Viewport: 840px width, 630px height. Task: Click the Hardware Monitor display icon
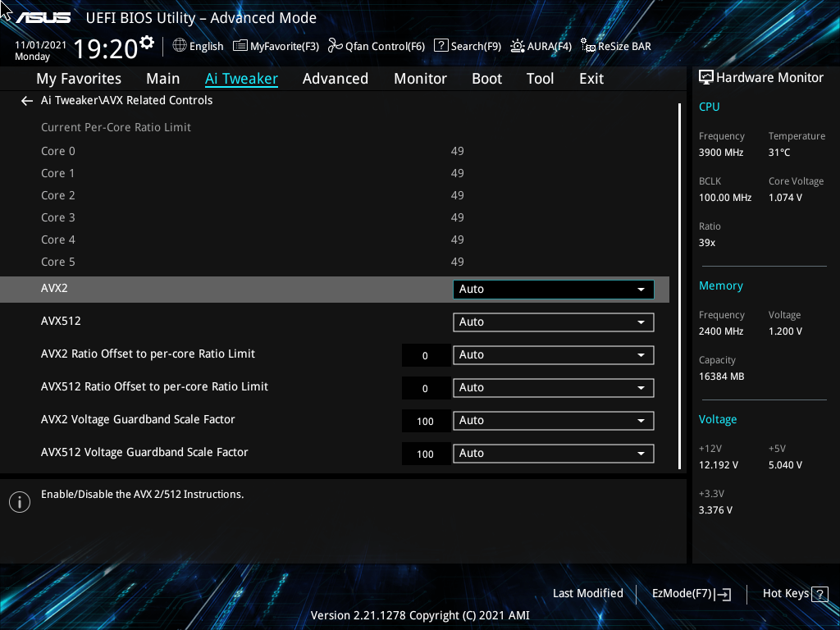706,78
